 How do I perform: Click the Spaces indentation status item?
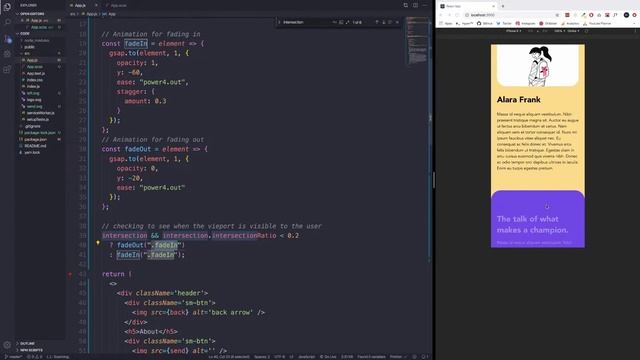point(262,357)
